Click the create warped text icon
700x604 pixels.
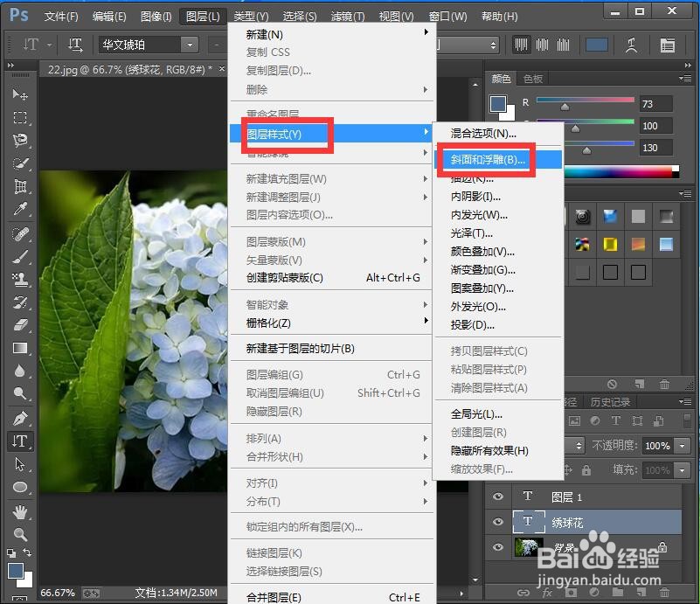[x=631, y=45]
